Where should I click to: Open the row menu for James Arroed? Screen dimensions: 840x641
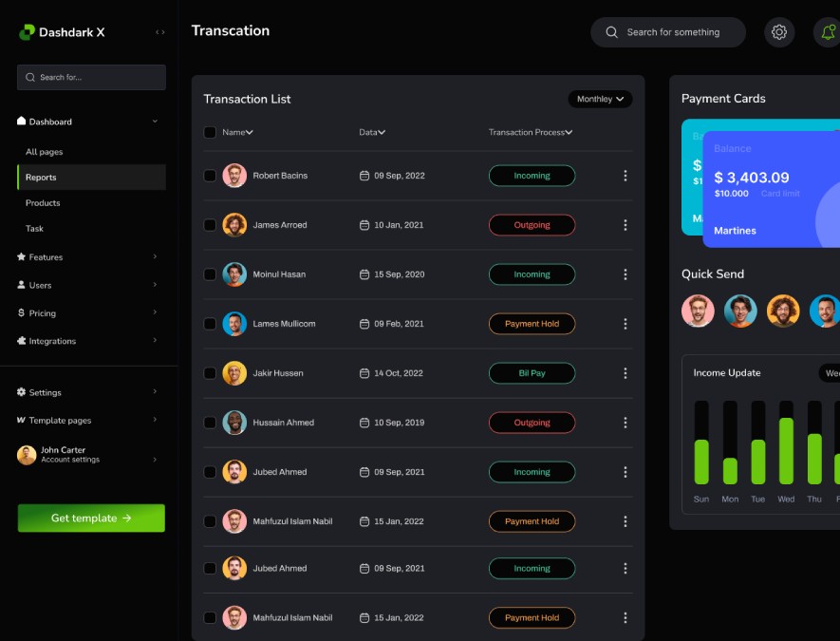coord(625,225)
